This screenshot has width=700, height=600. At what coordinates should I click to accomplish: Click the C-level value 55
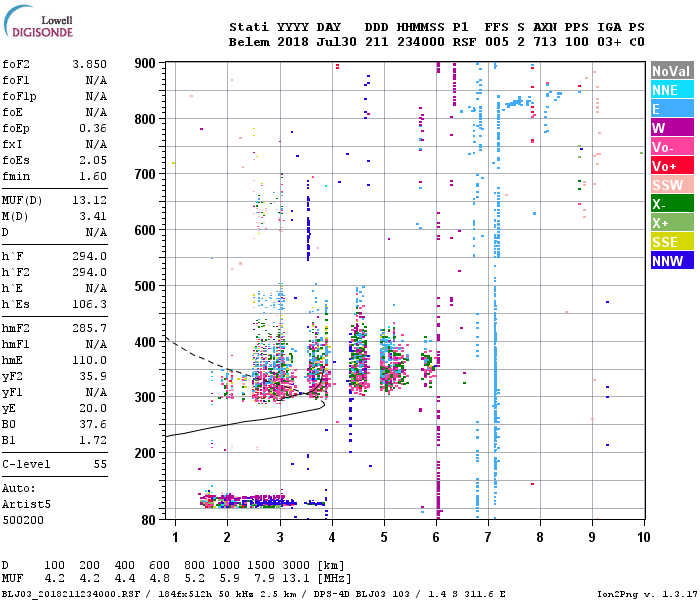point(100,464)
